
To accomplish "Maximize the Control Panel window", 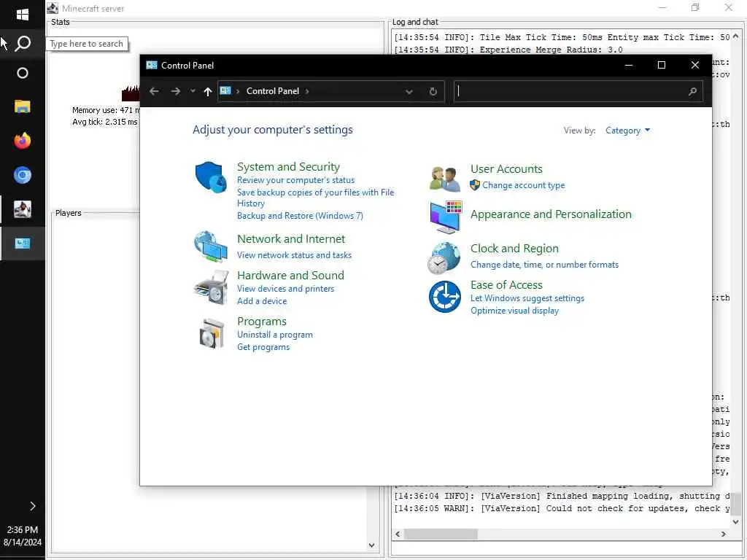I will pos(661,65).
